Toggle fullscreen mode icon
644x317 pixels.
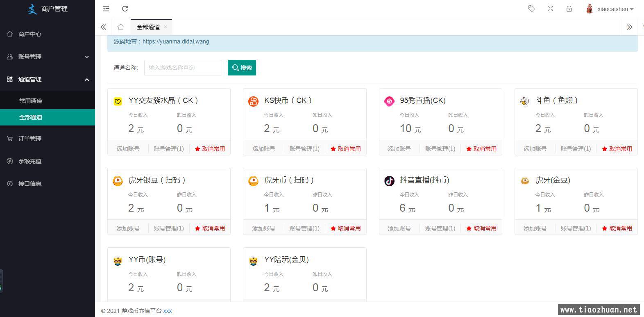[550, 9]
